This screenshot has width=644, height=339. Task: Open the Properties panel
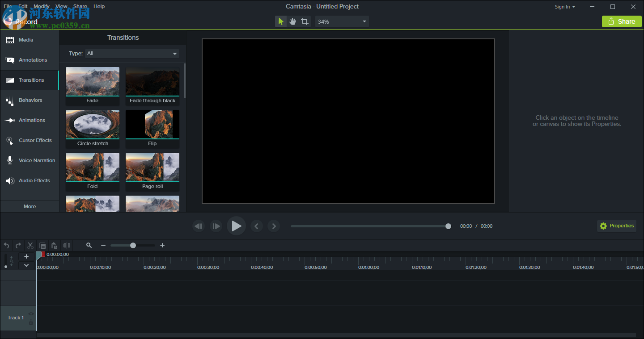(616, 226)
